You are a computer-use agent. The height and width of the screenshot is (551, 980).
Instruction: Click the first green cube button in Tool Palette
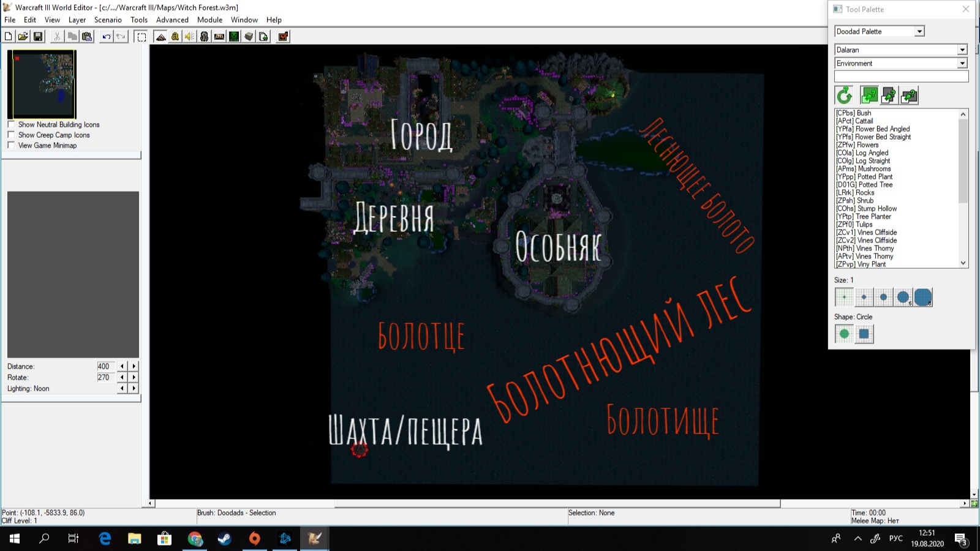coord(869,95)
